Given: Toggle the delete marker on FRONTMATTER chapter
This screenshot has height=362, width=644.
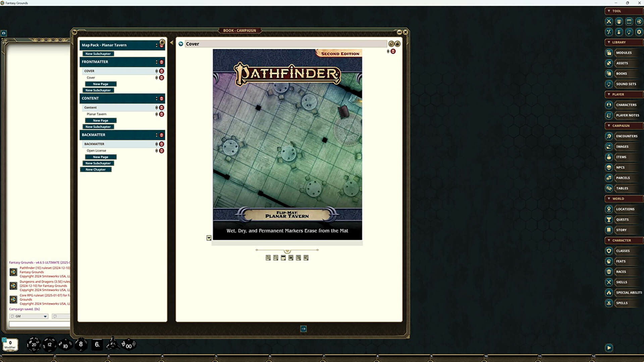Looking at the screenshot, I should (x=162, y=62).
